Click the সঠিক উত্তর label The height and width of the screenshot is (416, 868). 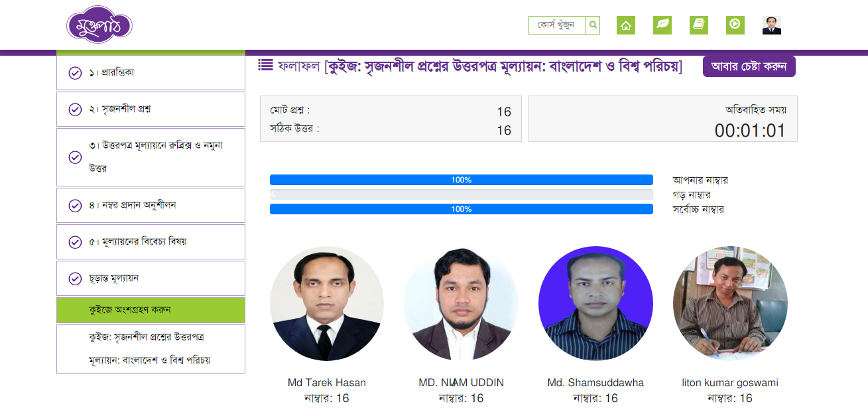tap(294, 129)
